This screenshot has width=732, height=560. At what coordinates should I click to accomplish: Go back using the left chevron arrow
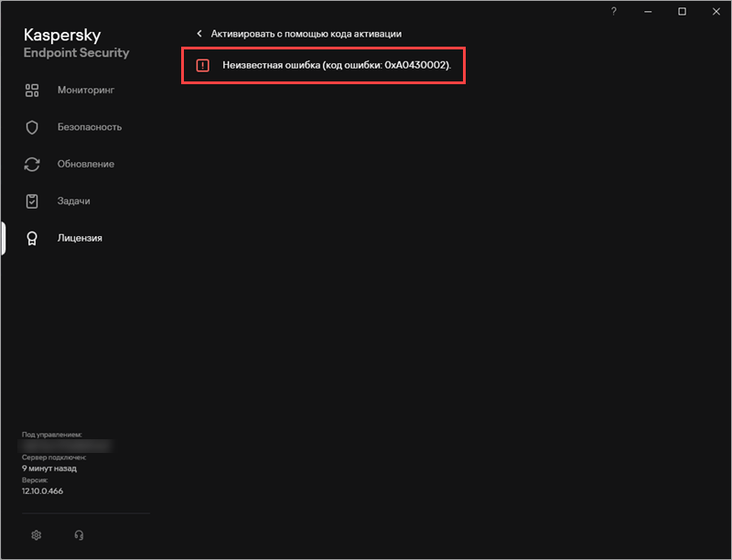(199, 34)
